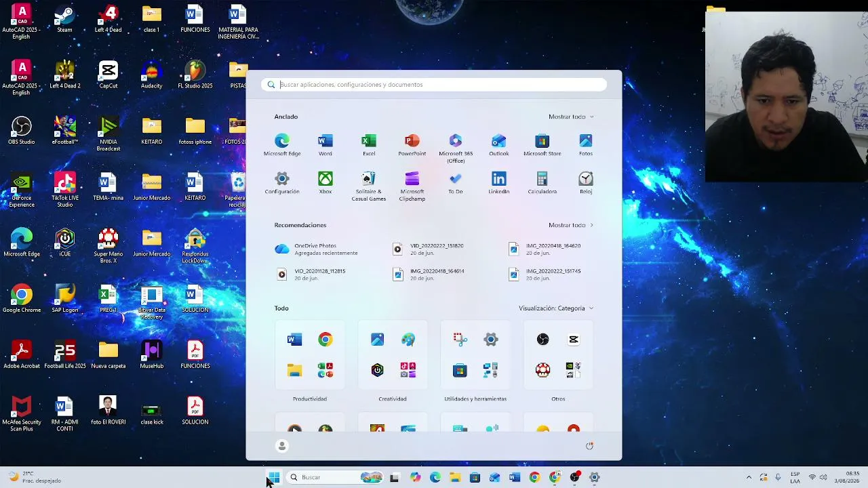Open recommended OneDrive Photos item
Image resolution: width=868 pixels, height=488 pixels.
pyautogui.click(x=325, y=249)
